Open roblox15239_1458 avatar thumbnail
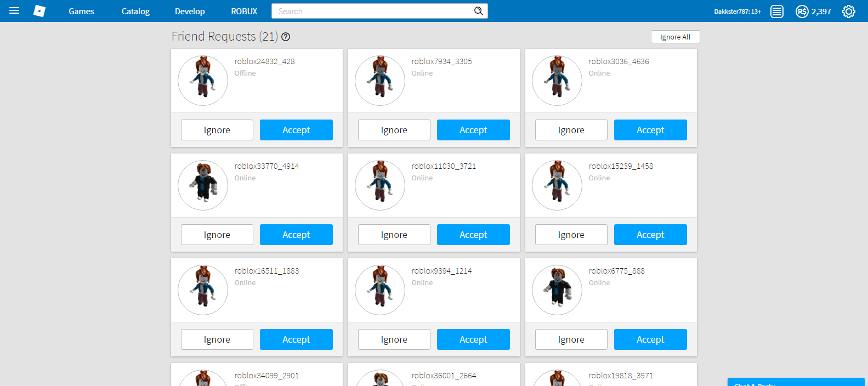The height and width of the screenshot is (386, 868). [557, 185]
